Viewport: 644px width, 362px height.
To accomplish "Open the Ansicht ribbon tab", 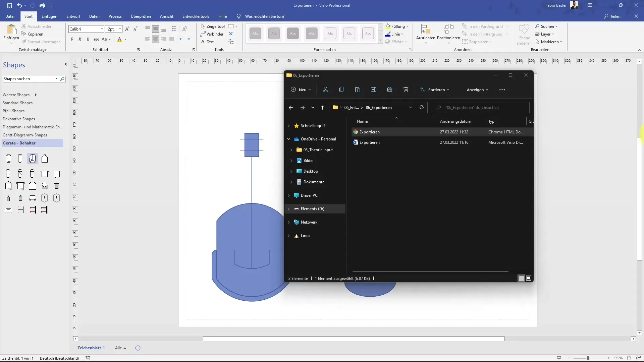I will pyautogui.click(x=167, y=16).
